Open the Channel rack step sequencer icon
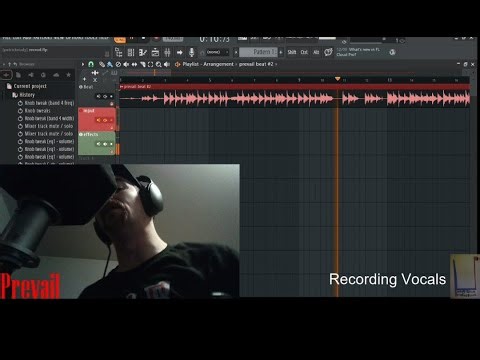 [131, 52]
